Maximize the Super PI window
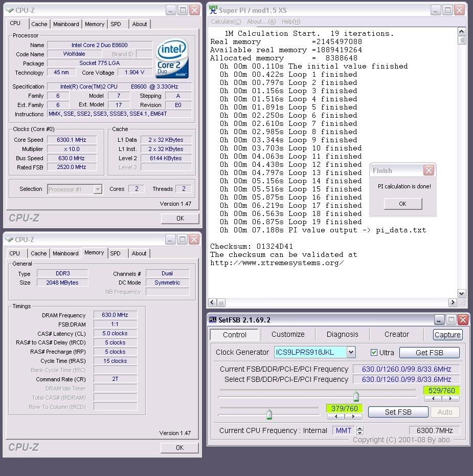The image size is (473, 476). coord(447,10)
